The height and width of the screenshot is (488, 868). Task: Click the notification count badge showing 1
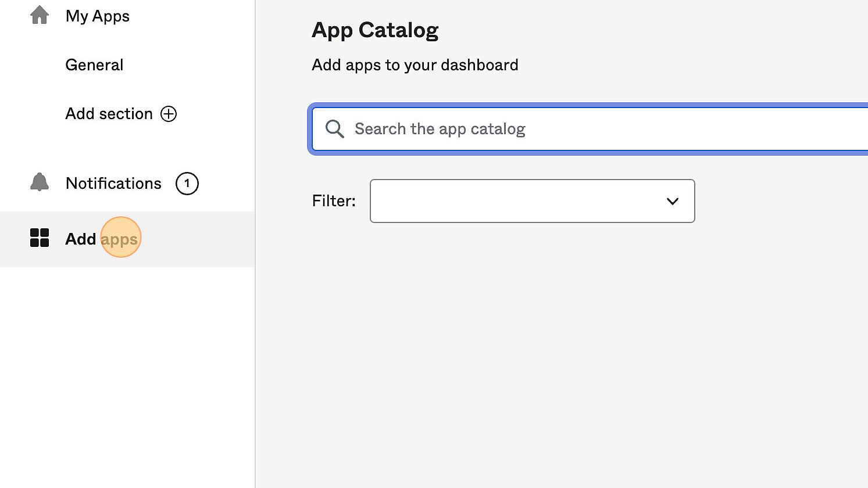(187, 184)
